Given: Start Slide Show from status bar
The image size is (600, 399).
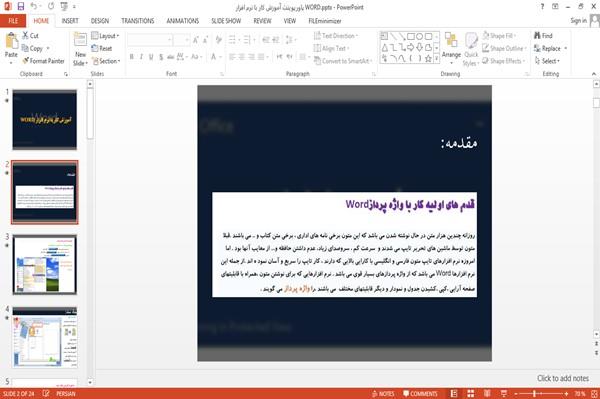Looking at the screenshot, I should pos(504,393).
